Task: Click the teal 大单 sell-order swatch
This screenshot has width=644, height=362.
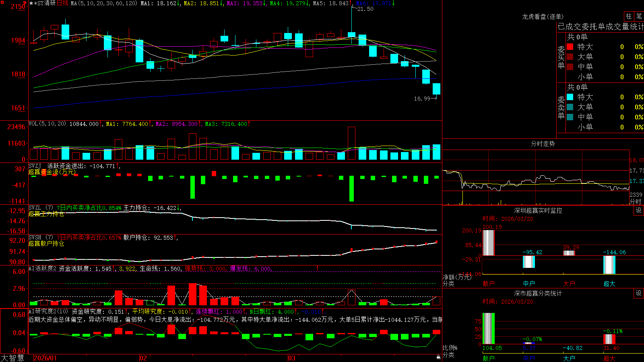Action: pos(570,107)
